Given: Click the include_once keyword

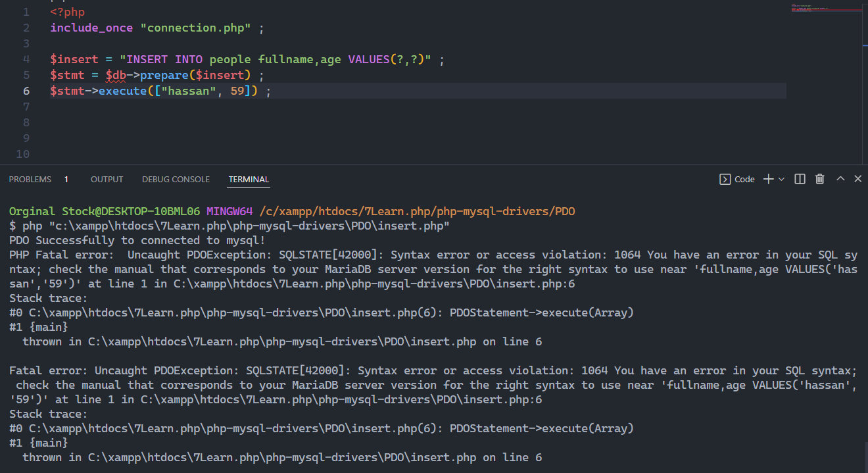Looking at the screenshot, I should 92,28.
